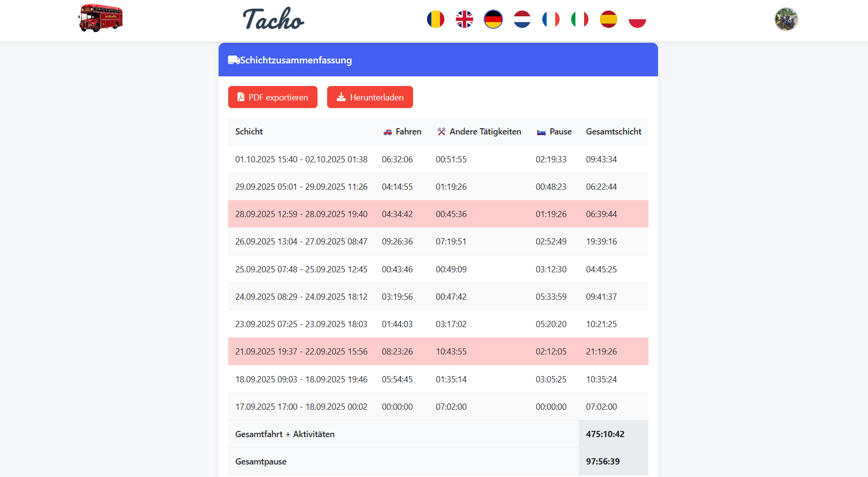Select the French flag
Image resolution: width=868 pixels, height=477 pixels.
[x=550, y=20]
